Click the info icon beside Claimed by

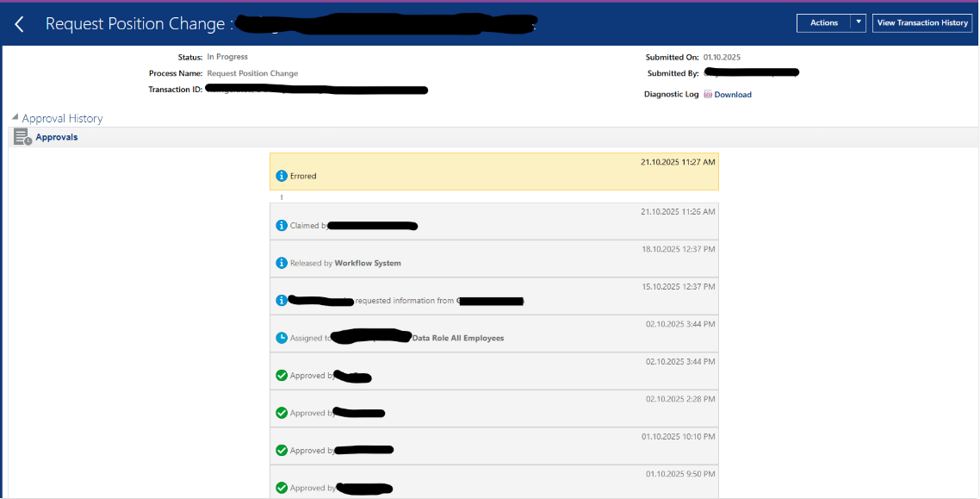point(282,225)
